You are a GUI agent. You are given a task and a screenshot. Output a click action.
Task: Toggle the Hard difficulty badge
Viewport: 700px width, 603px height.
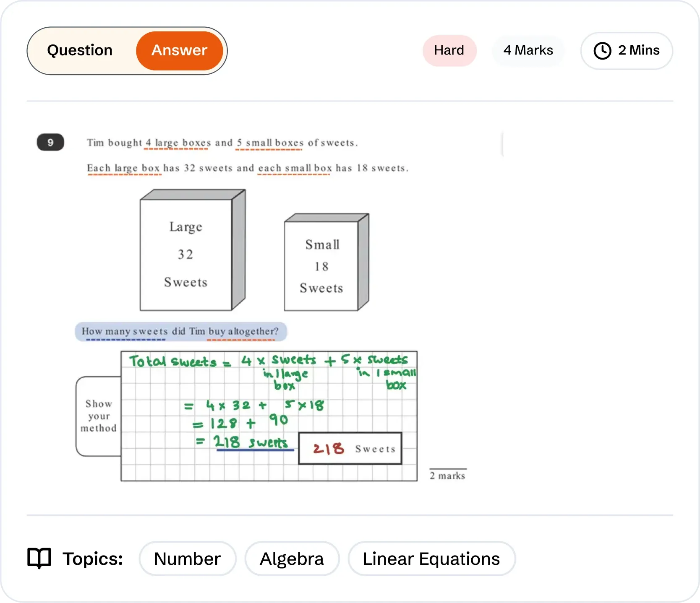[x=449, y=50]
